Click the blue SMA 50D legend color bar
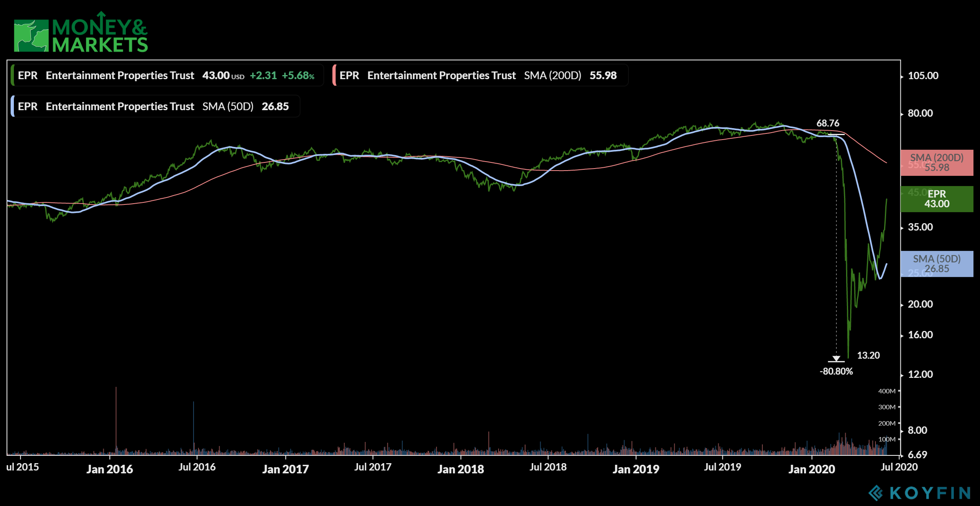The image size is (980, 506). coord(12,106)
